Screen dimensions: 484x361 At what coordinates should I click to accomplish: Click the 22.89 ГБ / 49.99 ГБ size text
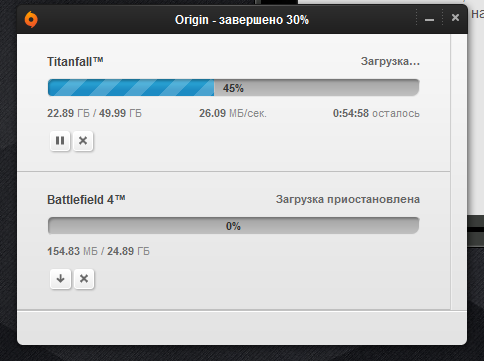click(x=94, y=113)
